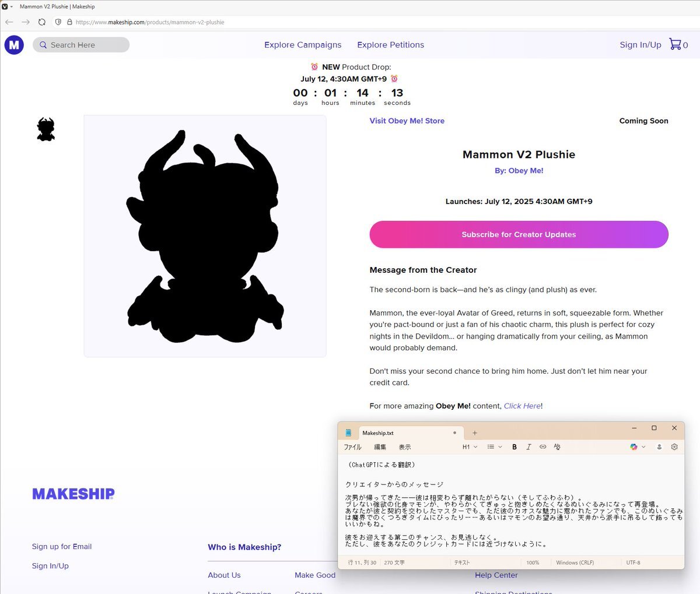The height and width of the screenshot is (594, 700).
Task: Clear formatting in Notepad toolbar
Action: tap(557, 447)
